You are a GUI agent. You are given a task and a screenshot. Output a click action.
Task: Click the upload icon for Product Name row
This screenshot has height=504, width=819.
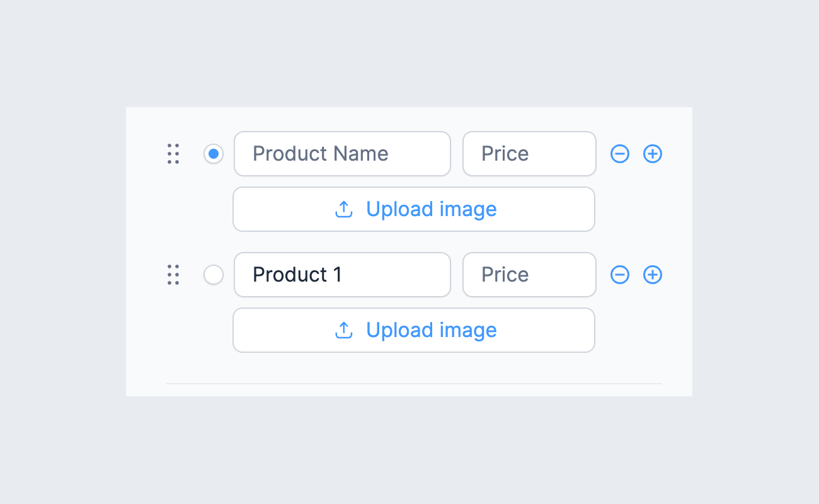343,209
